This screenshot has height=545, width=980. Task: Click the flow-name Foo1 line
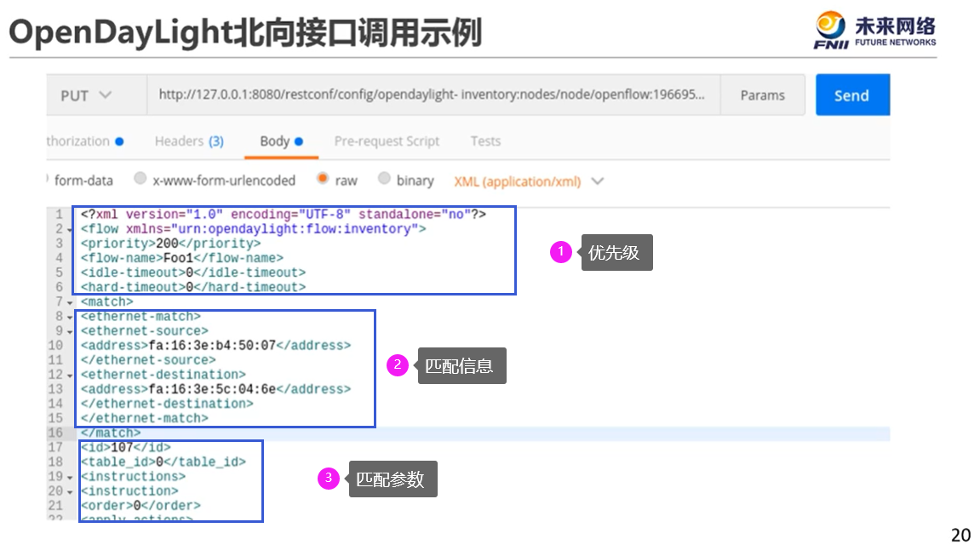point(182,257)
